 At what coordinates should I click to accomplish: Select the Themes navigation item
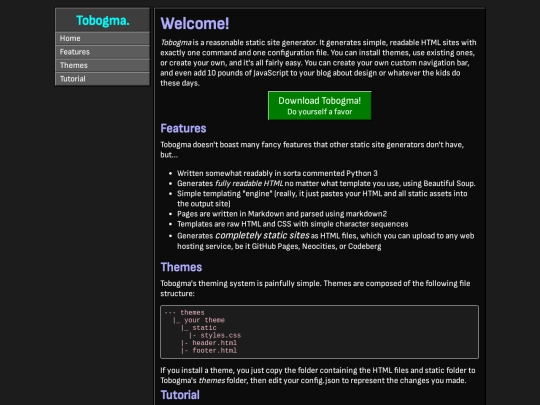(102, 65)
